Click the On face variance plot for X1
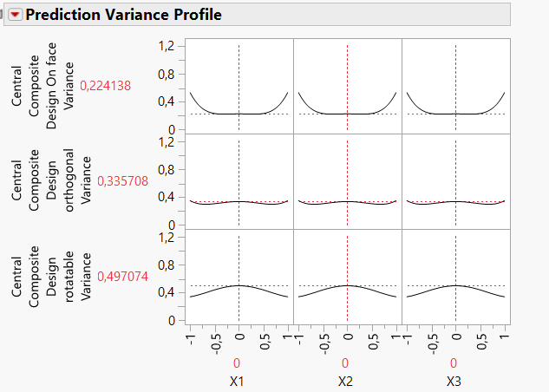Image resolution: width=549 pixels, height=392 pixels. click(239, 86)
